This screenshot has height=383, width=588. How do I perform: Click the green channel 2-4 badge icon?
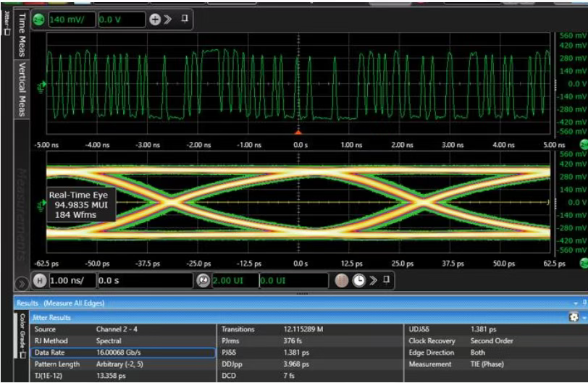click(40, 20)
